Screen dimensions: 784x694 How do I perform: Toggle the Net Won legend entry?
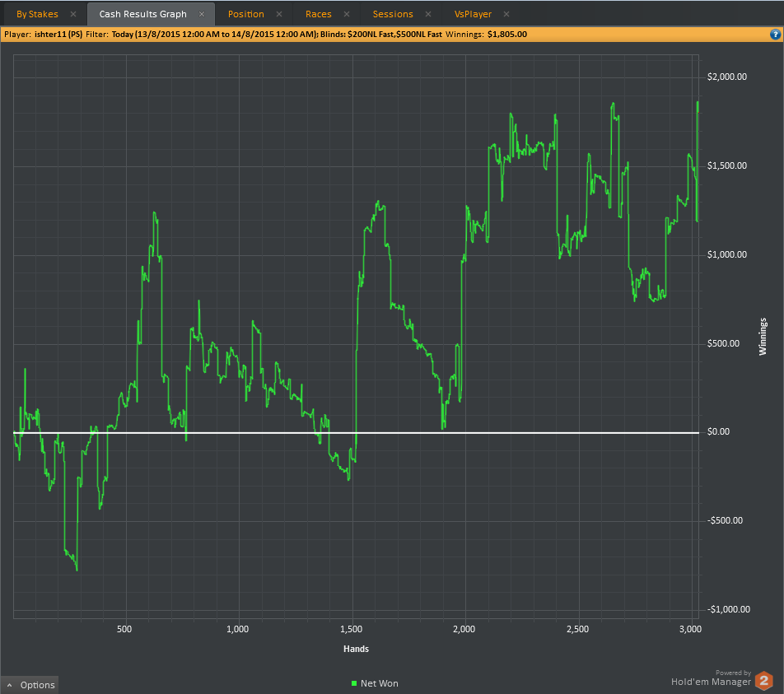[375, 683]
